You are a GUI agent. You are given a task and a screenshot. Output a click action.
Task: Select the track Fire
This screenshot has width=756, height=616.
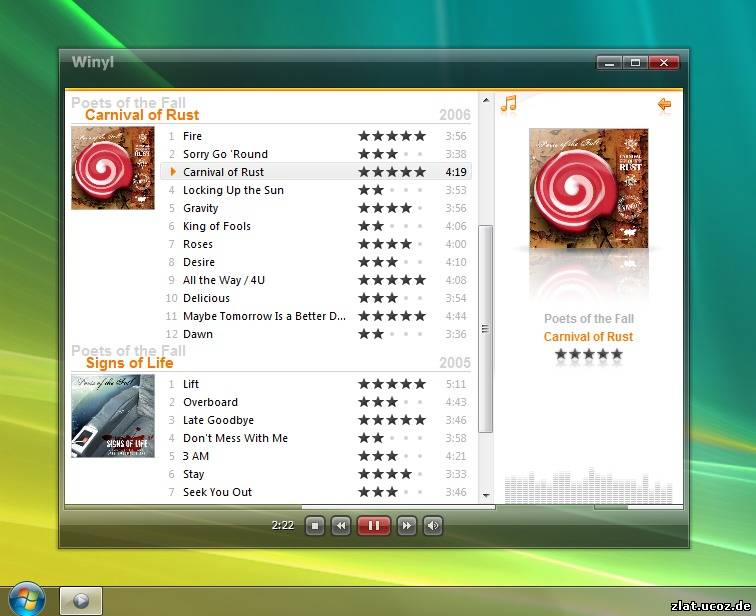coord(316,136)
